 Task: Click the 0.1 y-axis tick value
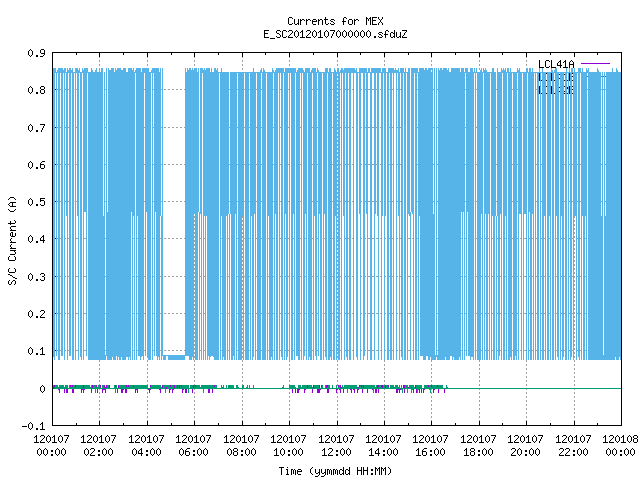[x=36, y=351]
